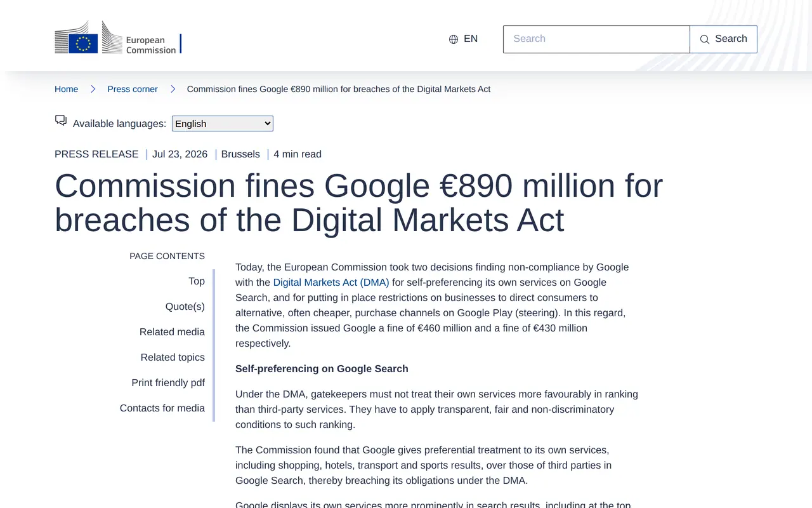Click the speech bubbles languages icon
The height and width of the screenshot is (508, 812).
tap(61, 121)
